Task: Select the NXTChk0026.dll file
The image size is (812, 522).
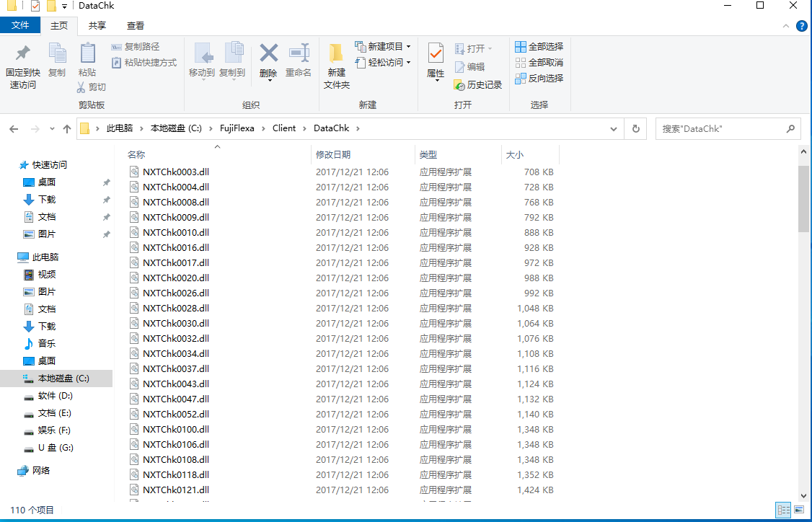Action: 175,293
